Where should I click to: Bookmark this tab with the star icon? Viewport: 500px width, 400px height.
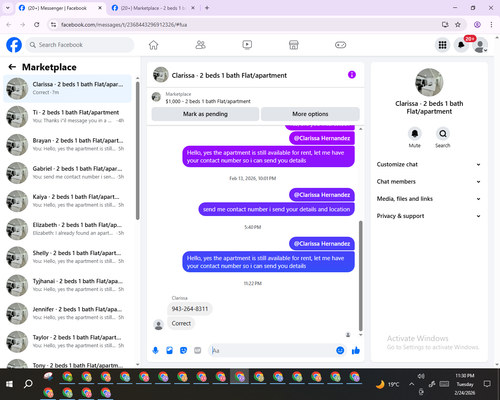pyautogui.click(x=458, y=24)
